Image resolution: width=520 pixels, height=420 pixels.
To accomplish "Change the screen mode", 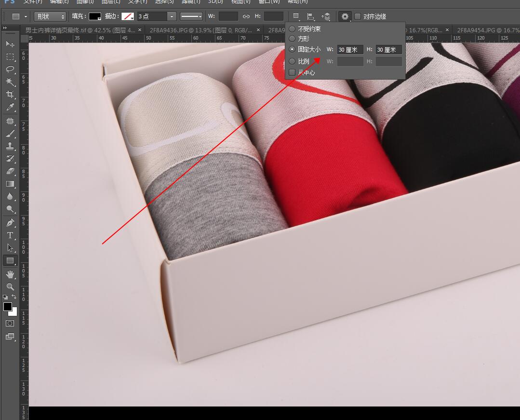I will coord(10,337).
